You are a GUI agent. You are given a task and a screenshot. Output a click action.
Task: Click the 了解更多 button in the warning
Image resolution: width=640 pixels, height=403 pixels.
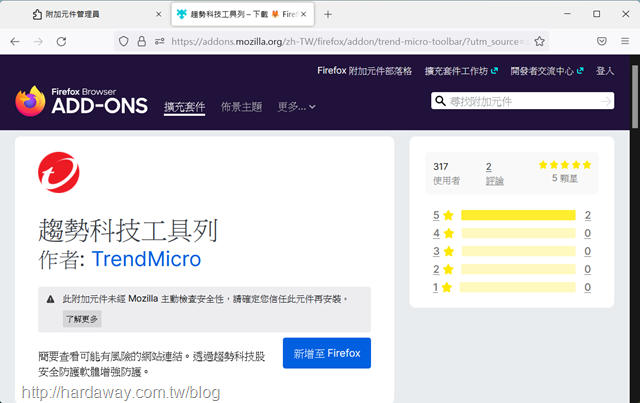point(82,319)
